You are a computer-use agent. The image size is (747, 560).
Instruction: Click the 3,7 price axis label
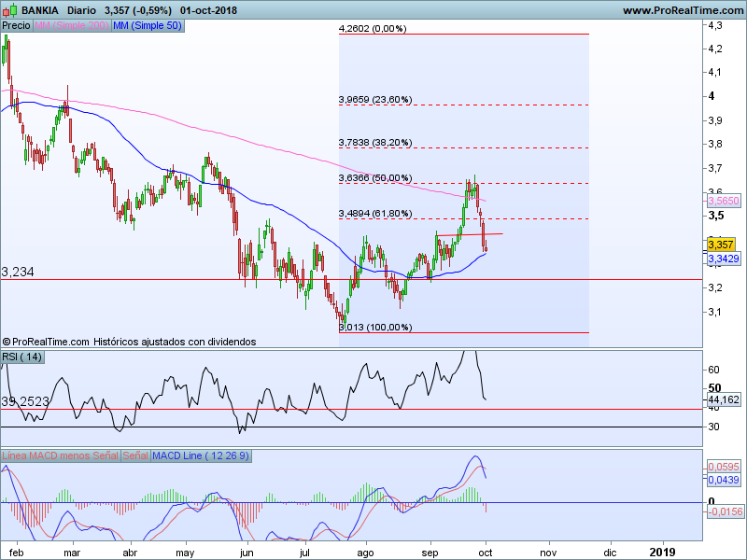pyautogui.click(x=715, y=168)
